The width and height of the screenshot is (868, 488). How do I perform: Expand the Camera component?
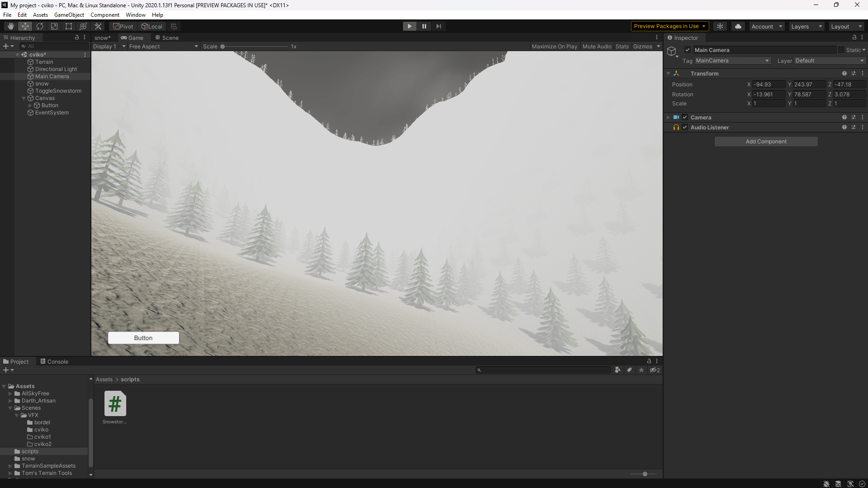tap(668, 117)
